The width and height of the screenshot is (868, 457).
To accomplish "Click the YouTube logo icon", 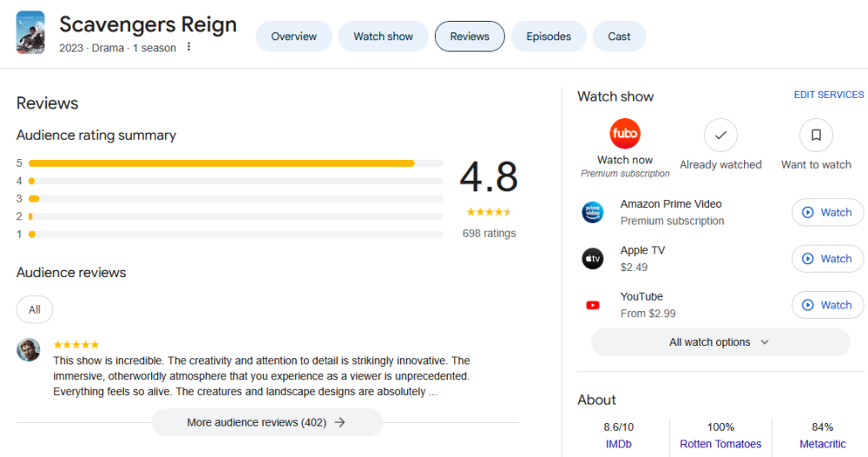I will pyautogui.click(x=592, y=305).
